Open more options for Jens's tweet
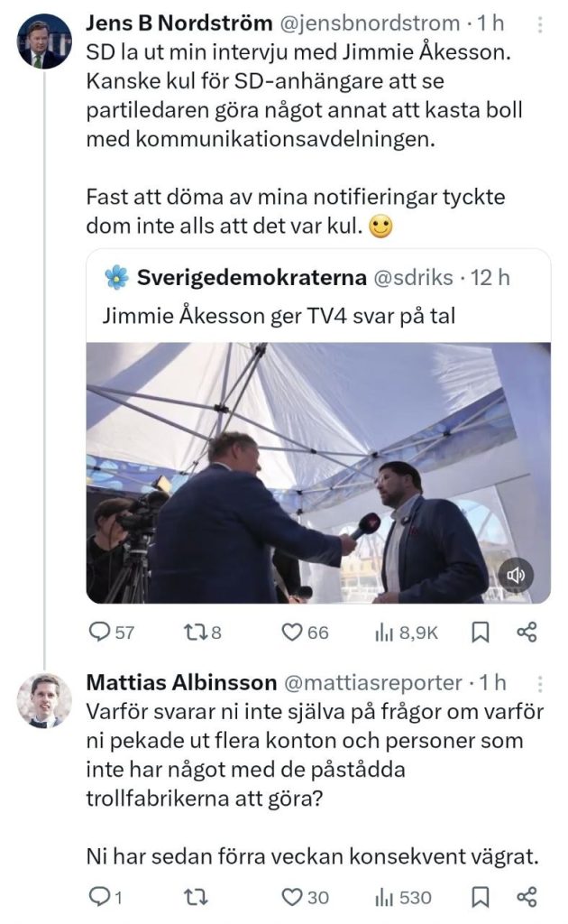 pos(540,24)
